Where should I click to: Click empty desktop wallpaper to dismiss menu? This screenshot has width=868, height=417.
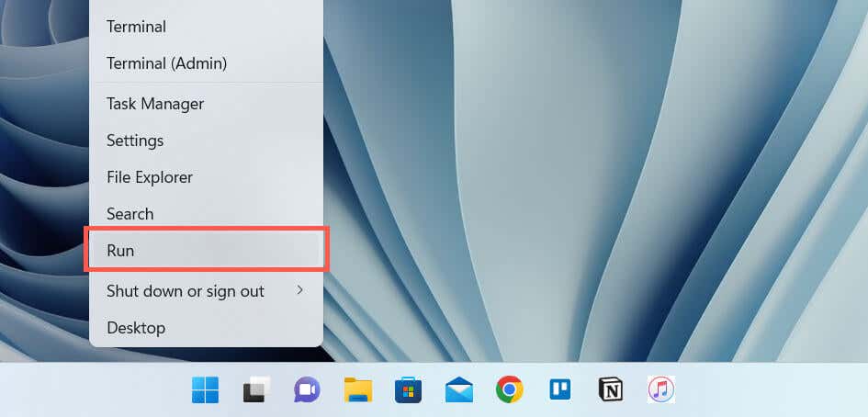(597, 184)
